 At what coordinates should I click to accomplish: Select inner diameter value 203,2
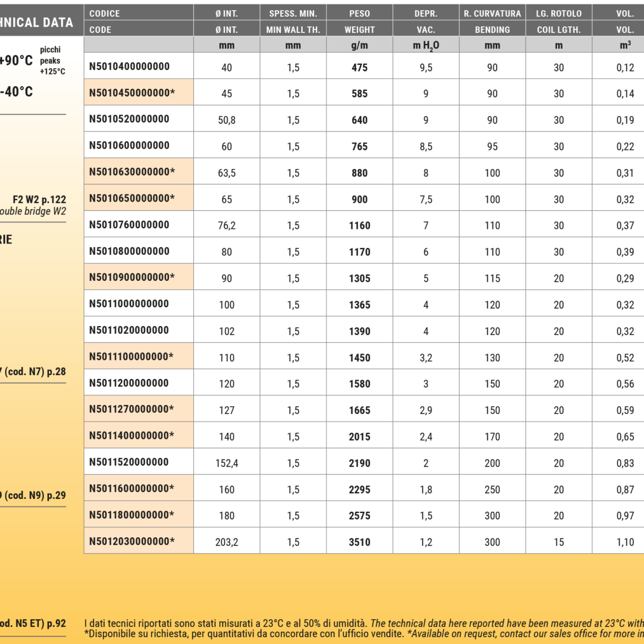click(227, 542)
